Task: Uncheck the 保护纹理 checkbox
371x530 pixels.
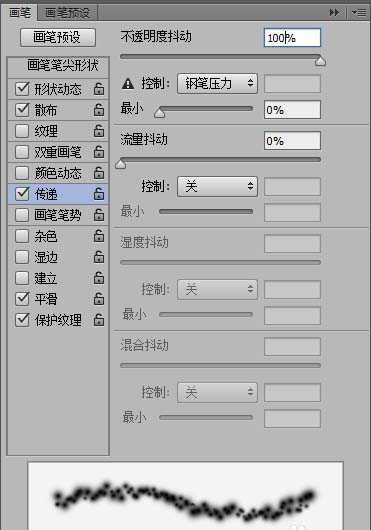Action: pos(22,320)
